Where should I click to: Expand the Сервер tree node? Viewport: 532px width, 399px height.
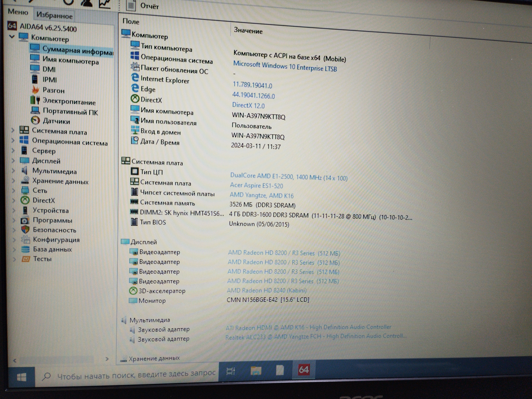[13, 150]
